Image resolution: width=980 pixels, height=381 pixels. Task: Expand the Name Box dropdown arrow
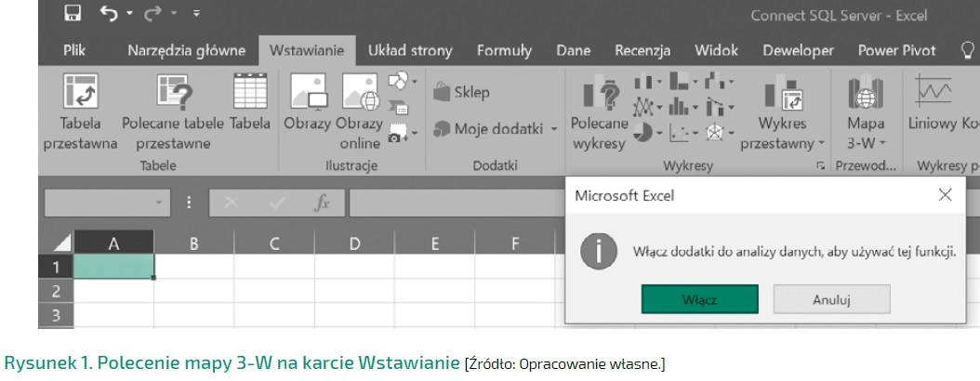[x=159, y=201]
